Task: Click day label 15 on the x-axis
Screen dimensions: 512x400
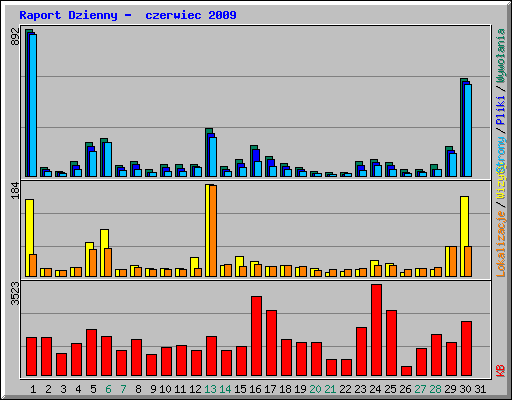Action: (240, 389)
